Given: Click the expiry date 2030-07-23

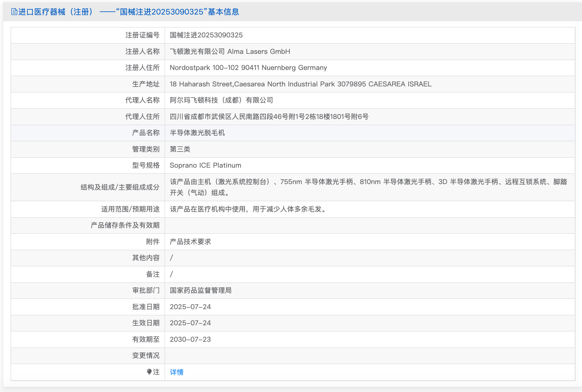Looking at the screenshot, I should 190,339.
